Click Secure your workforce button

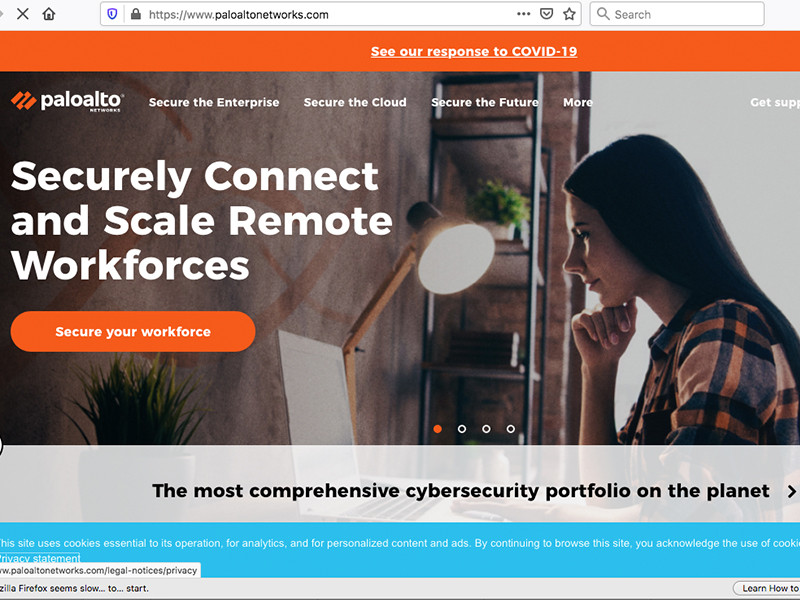(133, 331)
